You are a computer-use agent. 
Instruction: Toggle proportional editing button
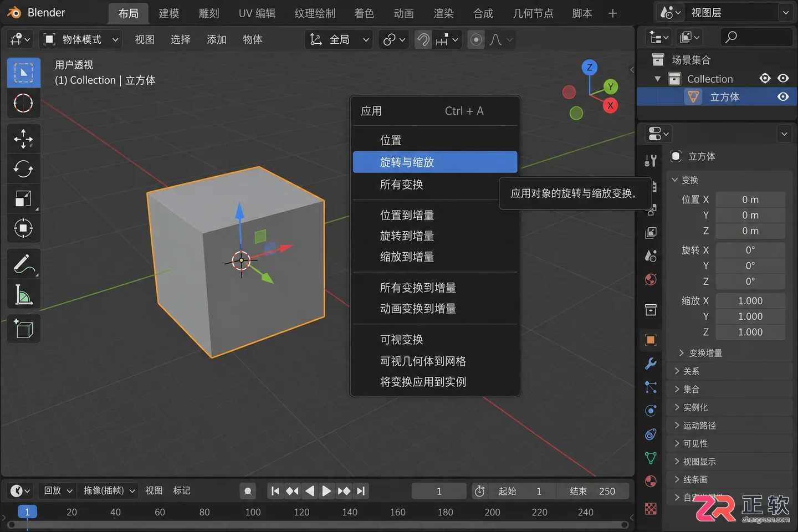coord(476,39)
